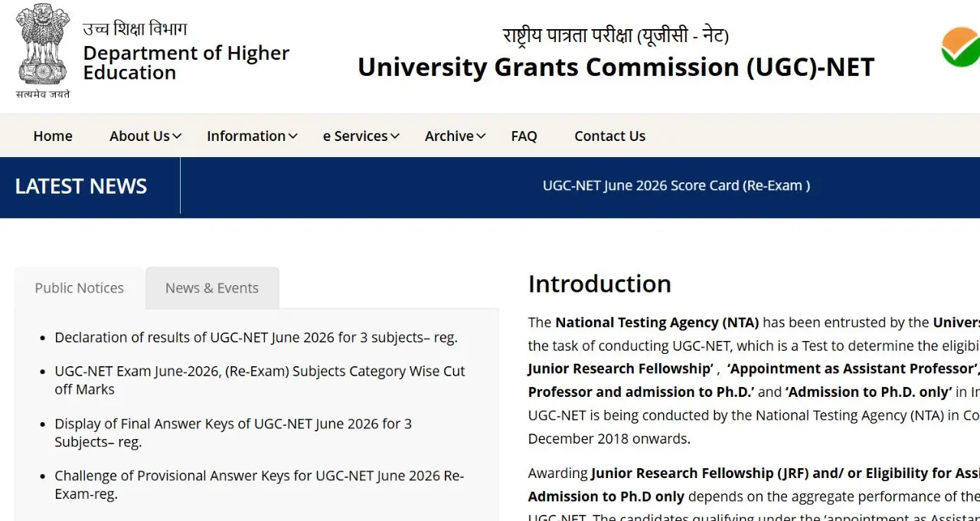Image resolution: width=980 pixels, height=521 pixels.
Task: Open the Category Wise Cut off Marks notice
Action: (x=260, y=380)
